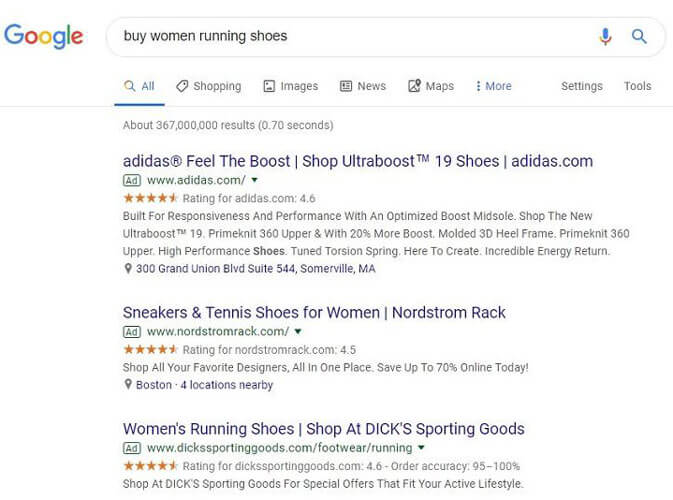Open adidas Feel The Boost ad link
This screenshot has width=673, height=500.
click(357, 161)
